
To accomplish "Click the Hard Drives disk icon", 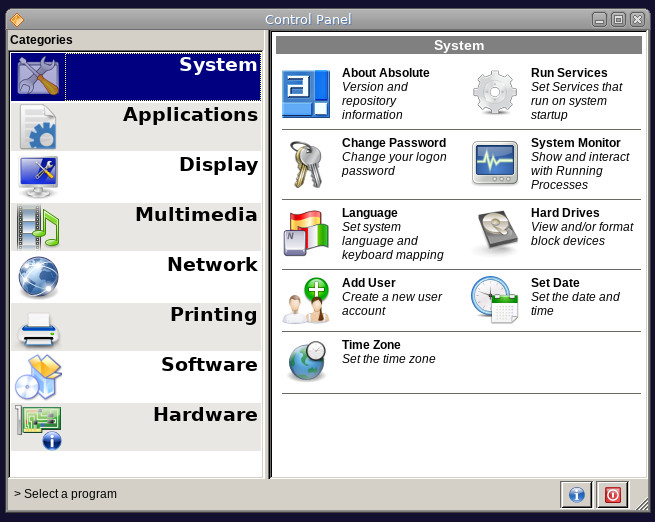I will click(494, 234).
